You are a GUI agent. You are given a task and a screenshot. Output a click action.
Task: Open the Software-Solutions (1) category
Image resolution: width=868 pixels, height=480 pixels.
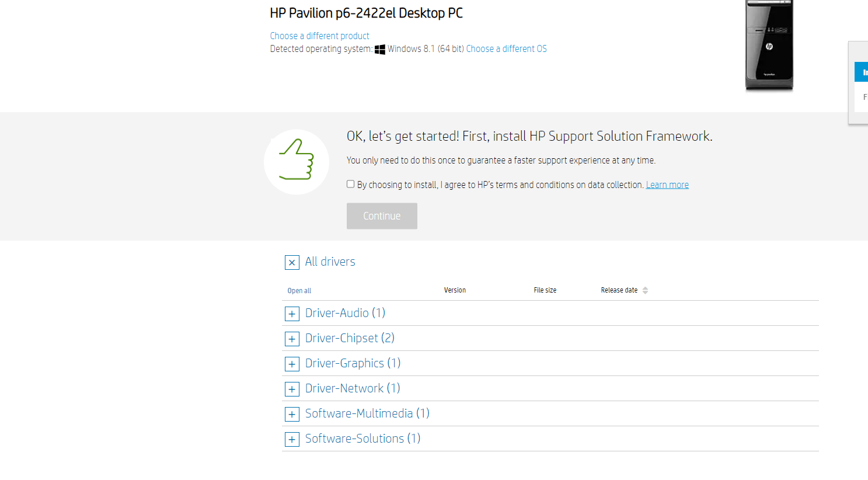[362, 439]
